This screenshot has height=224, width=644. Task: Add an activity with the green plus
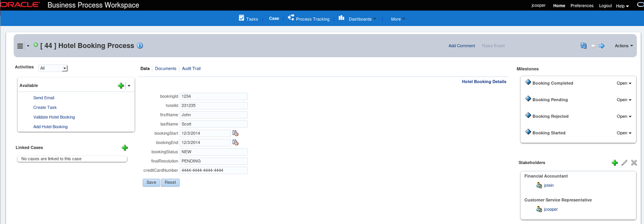pyautogui.click(x=121, y=85)
